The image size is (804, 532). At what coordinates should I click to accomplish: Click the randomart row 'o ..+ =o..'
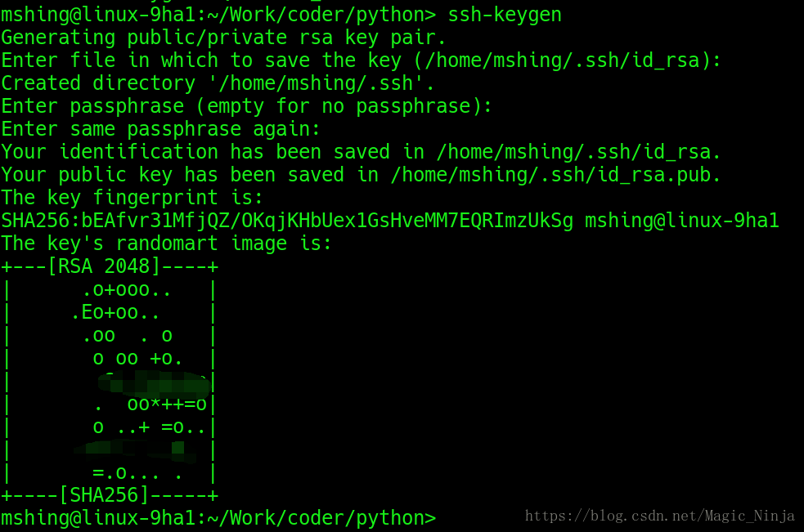click(149, 427)
